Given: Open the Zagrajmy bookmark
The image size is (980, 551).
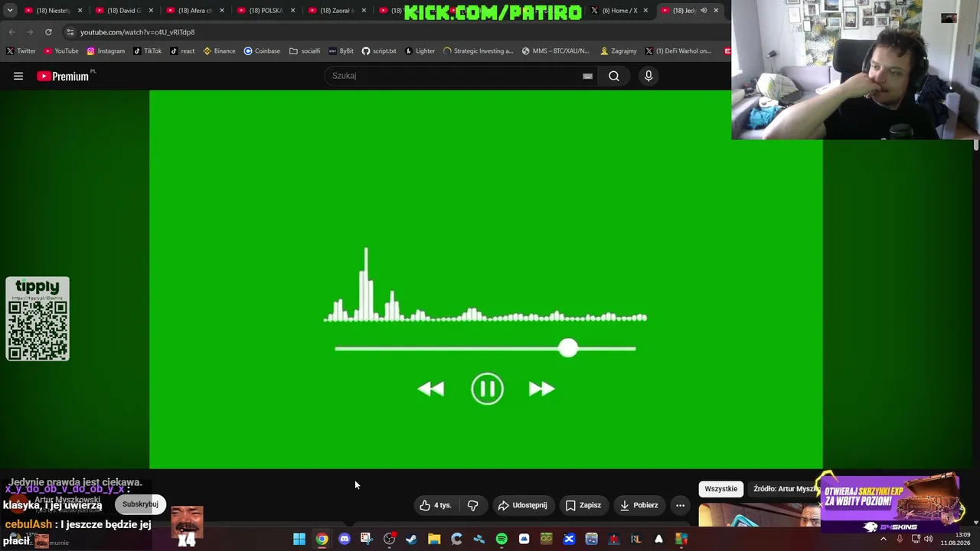Looking at the screenshot, I should pos(619,51).
